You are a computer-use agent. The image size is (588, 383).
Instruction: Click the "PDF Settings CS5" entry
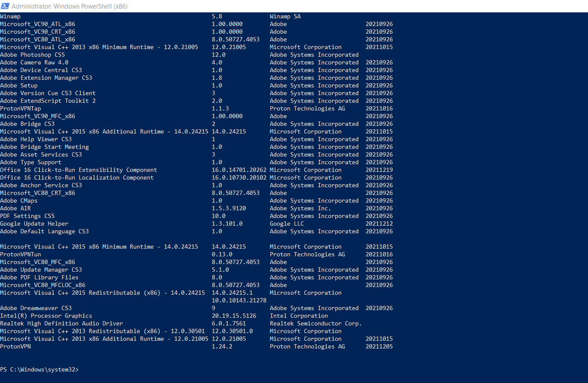pos(27,216)
